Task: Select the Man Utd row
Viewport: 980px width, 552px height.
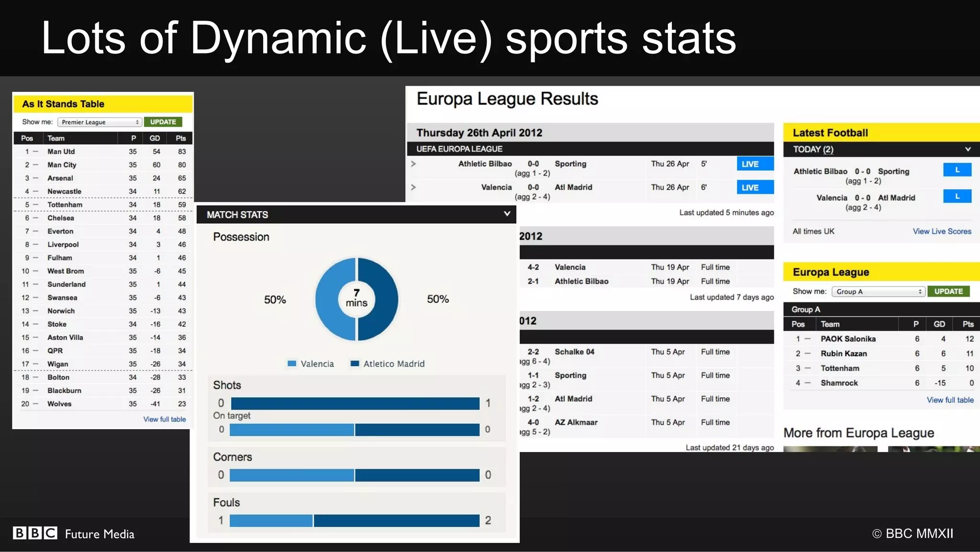Action: (103, 152)
